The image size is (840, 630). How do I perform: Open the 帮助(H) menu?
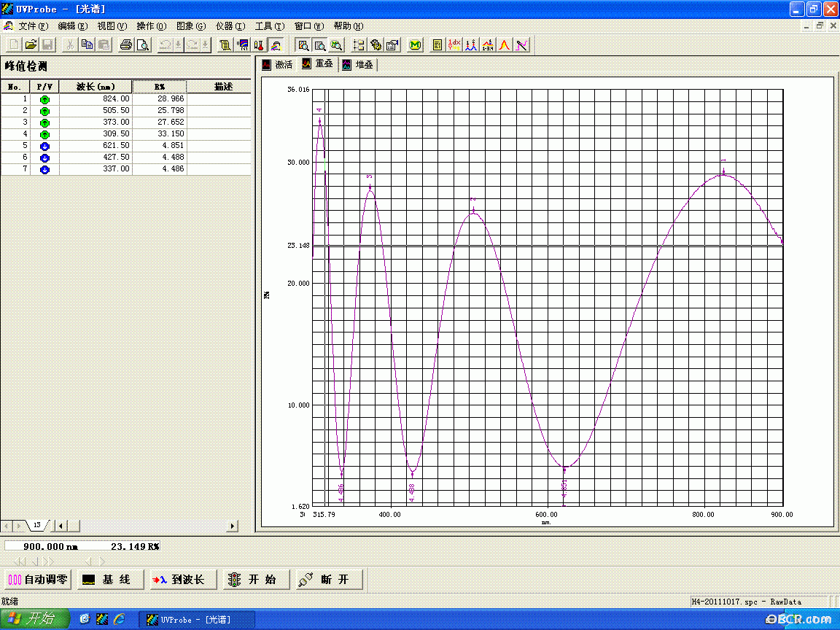349,26
